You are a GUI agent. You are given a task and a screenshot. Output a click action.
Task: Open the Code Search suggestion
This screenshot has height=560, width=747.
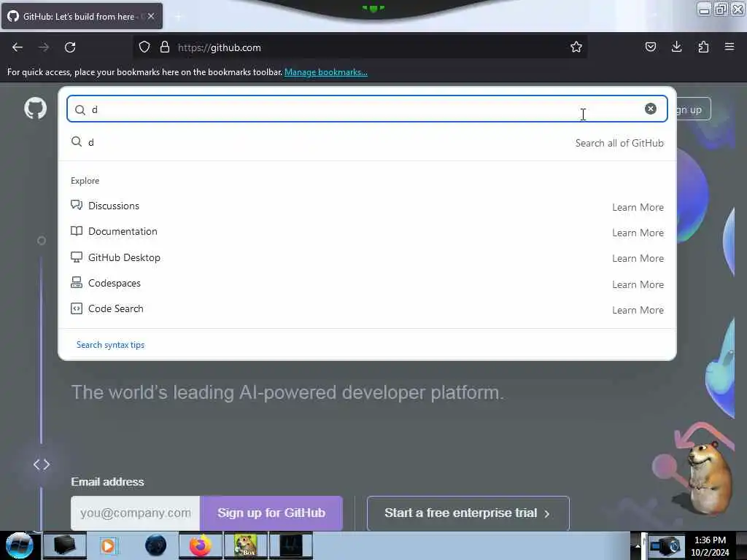tap(367, 309)
